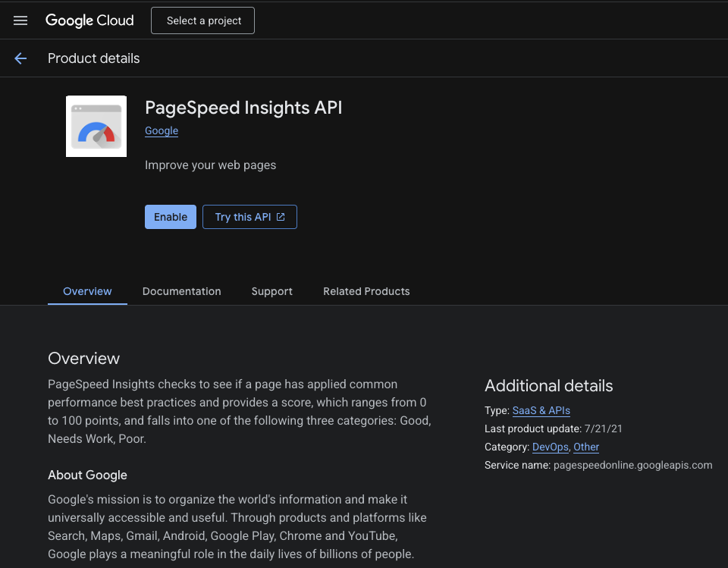Image resolution: width=728 pixels, height=568 pixels.
Task: Open Try this API
Action: click(x=243, y=217)
